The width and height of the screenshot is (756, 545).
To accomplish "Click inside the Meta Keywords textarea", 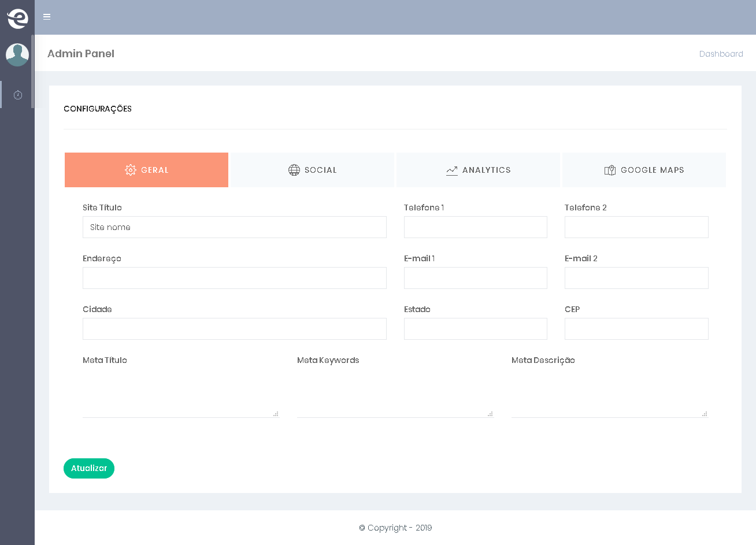I will coord(395,393).
